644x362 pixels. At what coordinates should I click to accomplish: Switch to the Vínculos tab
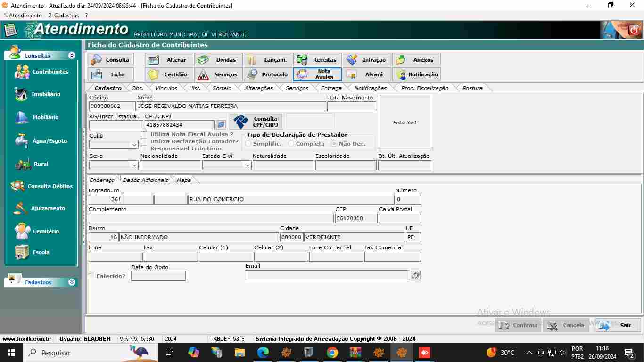pos(166,88)
